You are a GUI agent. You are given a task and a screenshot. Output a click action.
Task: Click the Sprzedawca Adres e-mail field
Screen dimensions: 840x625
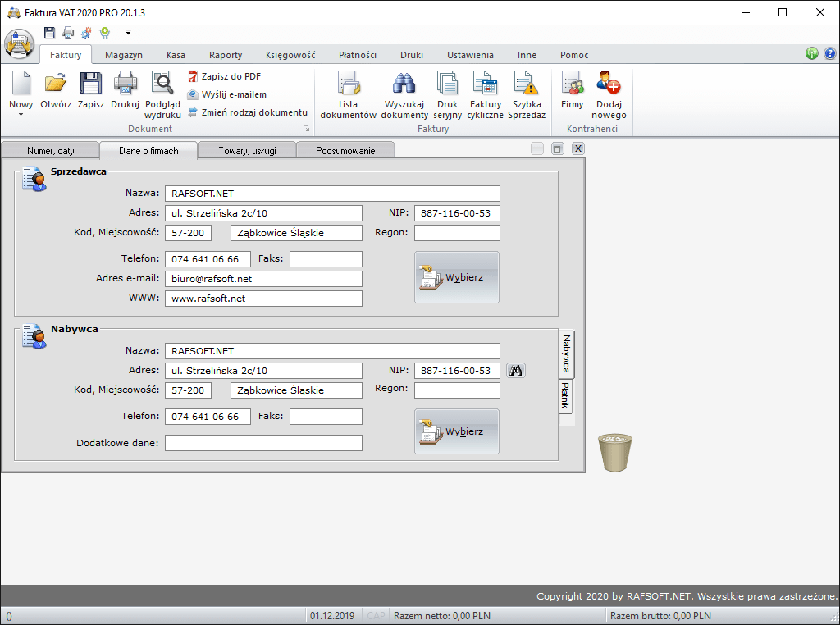point(263,279)
